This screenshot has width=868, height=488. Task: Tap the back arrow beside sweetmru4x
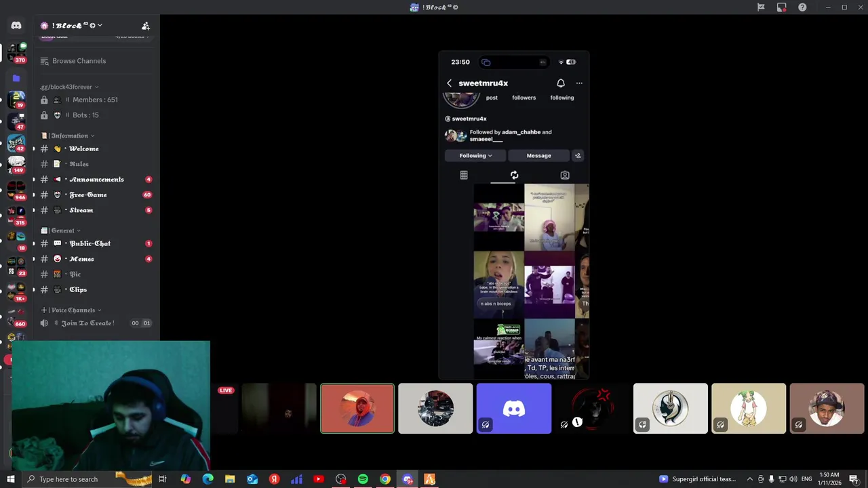(x=449, y=83)
